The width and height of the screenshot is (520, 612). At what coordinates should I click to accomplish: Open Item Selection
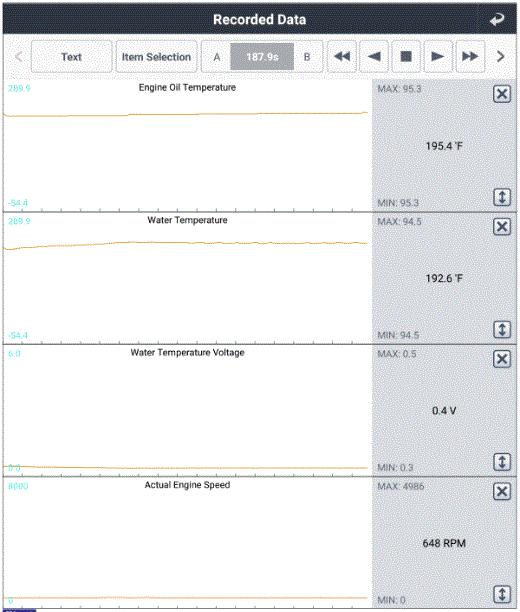coord(156,57)
